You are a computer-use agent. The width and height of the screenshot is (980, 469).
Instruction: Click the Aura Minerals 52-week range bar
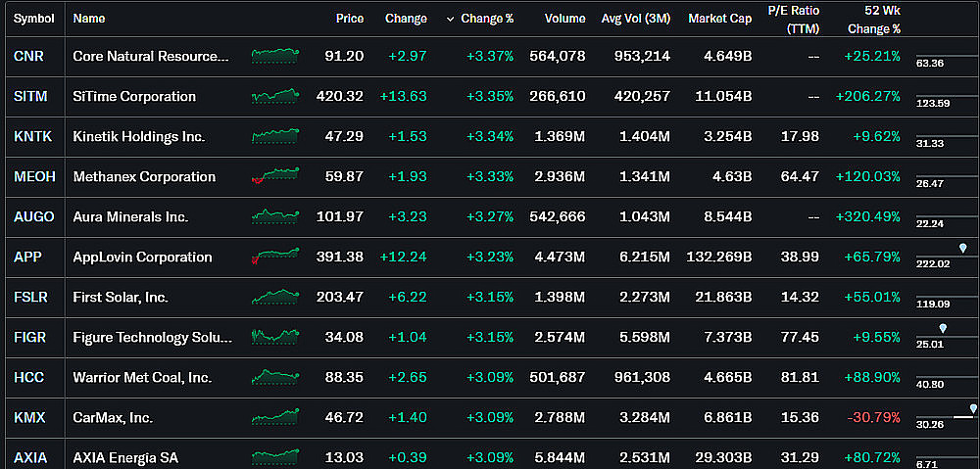(948, 216)
